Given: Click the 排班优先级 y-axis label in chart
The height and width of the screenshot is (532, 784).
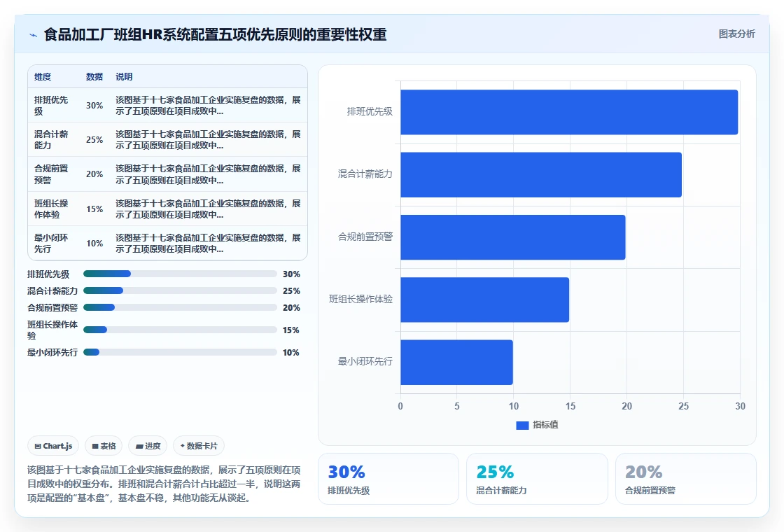Looking at the screenshot, I should tap(370, 111).
